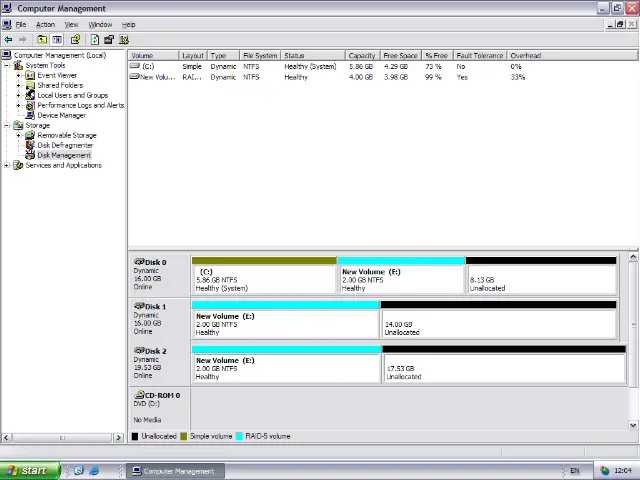Click the tree pane scroll right arrow

[118, 438]
